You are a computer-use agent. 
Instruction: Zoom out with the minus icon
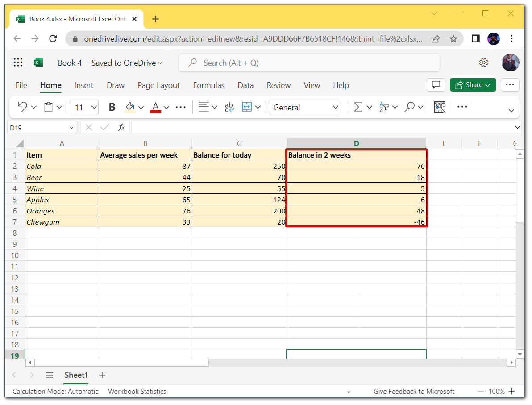coord(480,391)
